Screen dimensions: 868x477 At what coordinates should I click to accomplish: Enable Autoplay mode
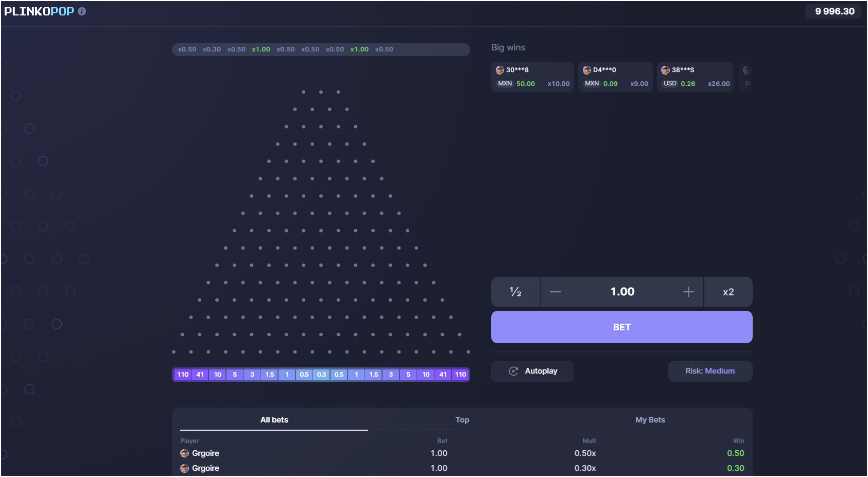[x=532, y=370]
